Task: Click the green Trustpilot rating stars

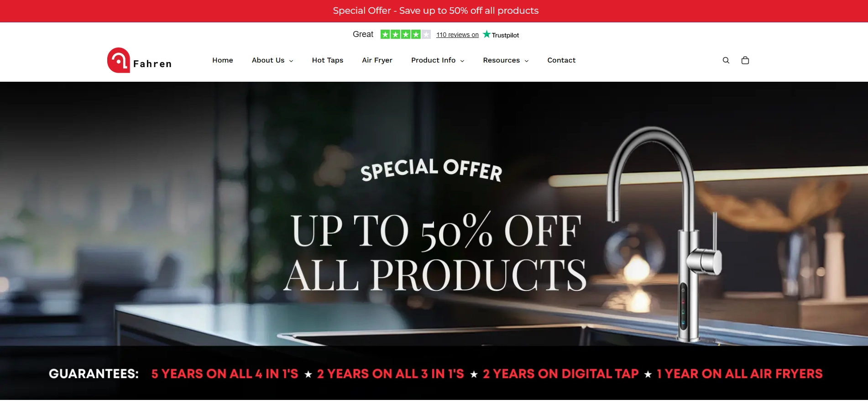Action: pos(405,34)
